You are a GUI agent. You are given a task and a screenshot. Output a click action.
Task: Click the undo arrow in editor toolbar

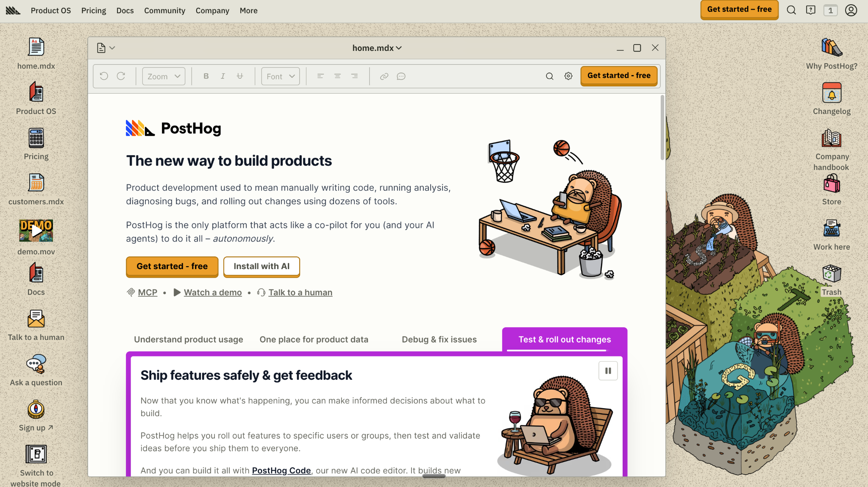104,76
